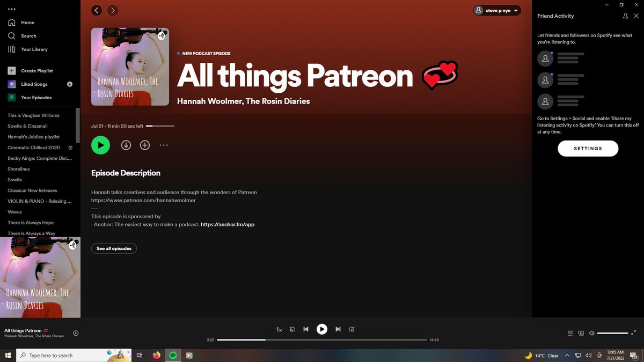Image resolution: width=644 pixels, height=362 pixels.
Task: Open the Windows notification center
Action: tap(634, 355)
